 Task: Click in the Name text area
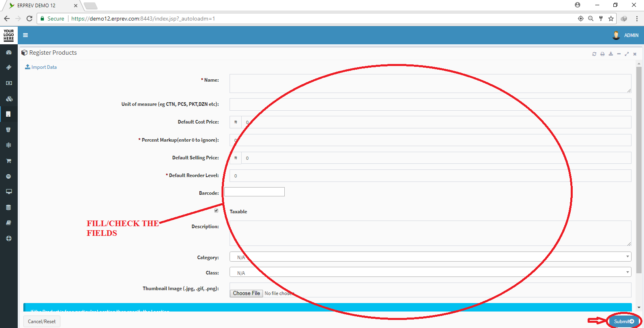click(x=430, y=83)
